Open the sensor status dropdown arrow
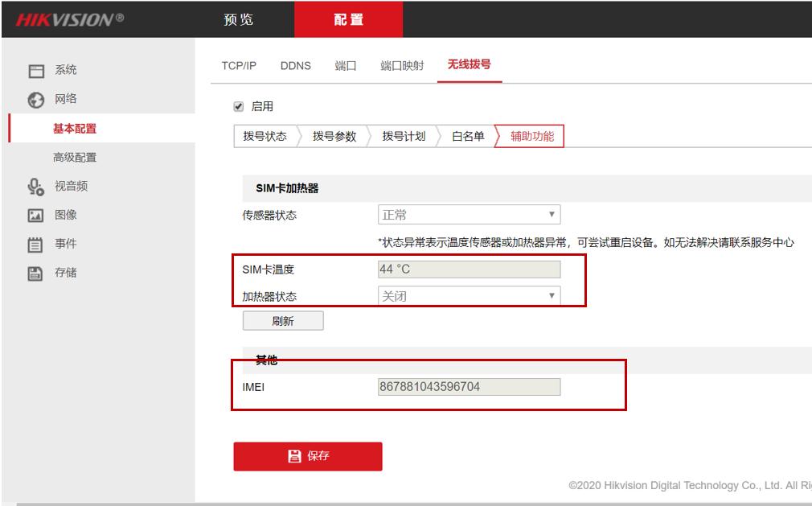 (552, 214)
